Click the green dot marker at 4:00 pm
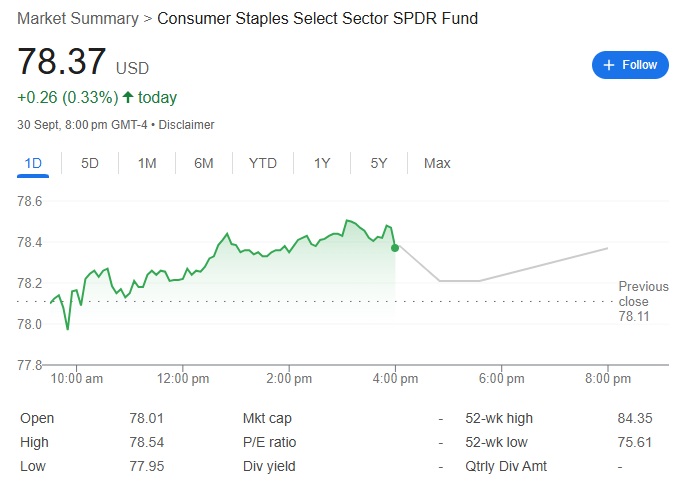This screenshot has width=700, height=490. tap(396, 247)
